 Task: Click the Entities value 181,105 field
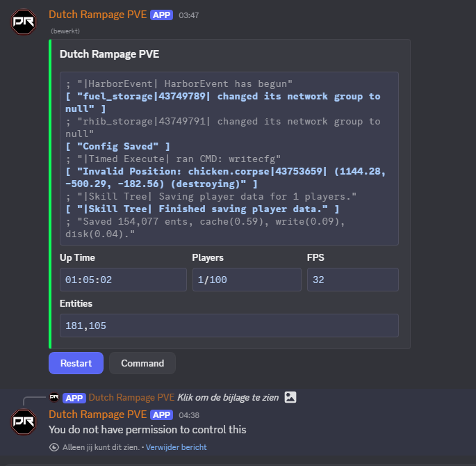(229, 326)
